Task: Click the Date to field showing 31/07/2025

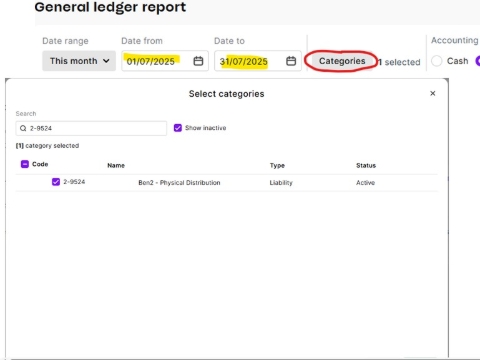Action: (x=258, y=61)
